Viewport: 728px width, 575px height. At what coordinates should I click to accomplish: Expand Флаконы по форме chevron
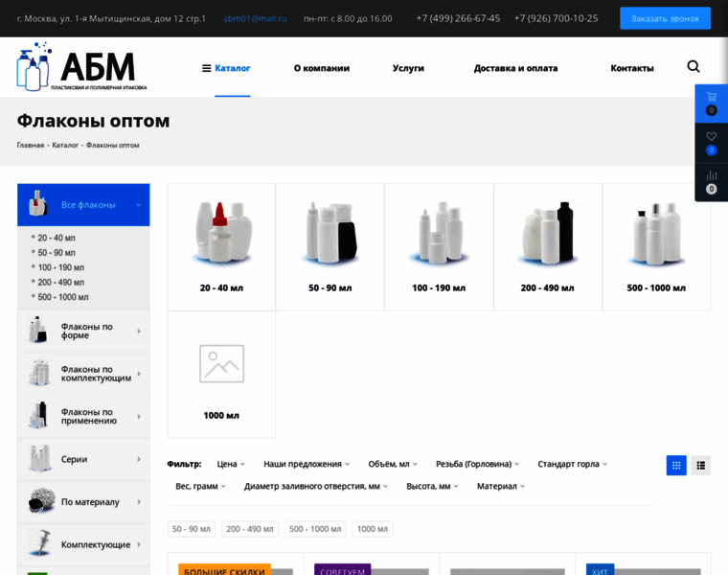point(139,332)
